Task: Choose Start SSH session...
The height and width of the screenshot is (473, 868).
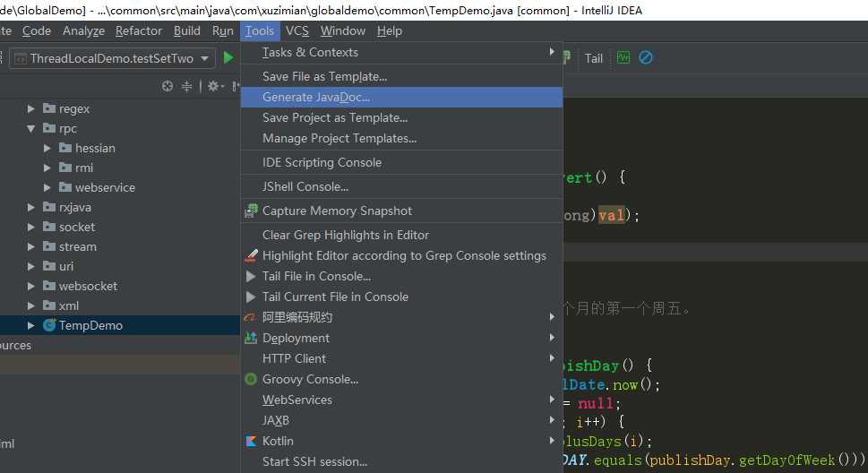Action: click(402, 461)
